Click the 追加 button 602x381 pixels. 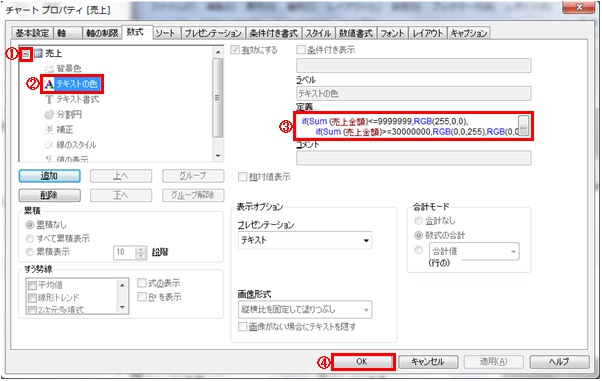(x=50, y=176)
